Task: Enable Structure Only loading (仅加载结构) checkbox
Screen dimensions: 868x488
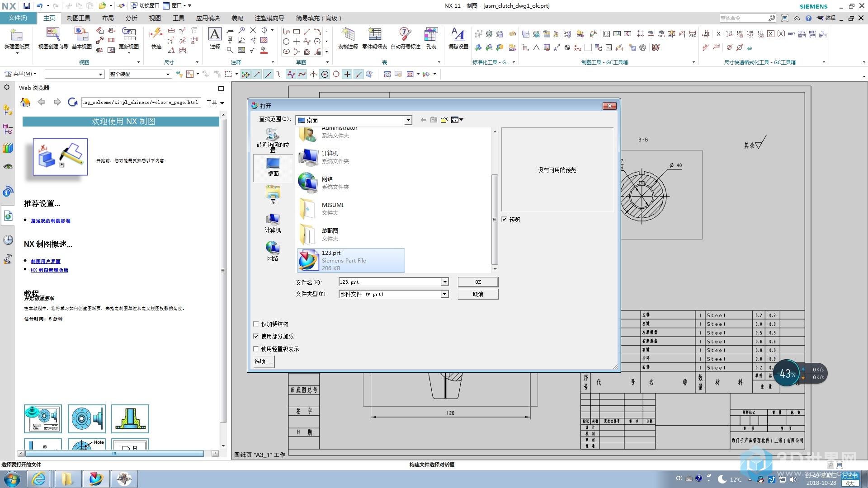Action: click(x=256, y=324)
